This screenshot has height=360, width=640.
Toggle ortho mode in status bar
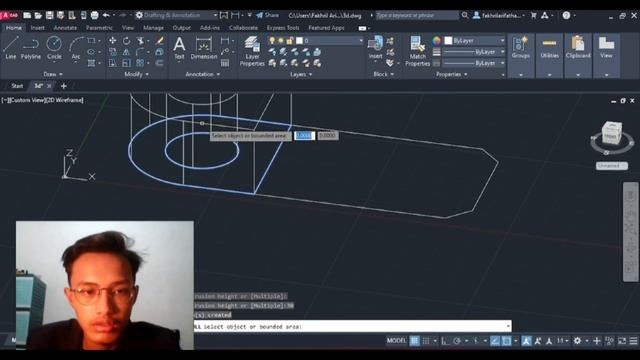click(445, 340)
